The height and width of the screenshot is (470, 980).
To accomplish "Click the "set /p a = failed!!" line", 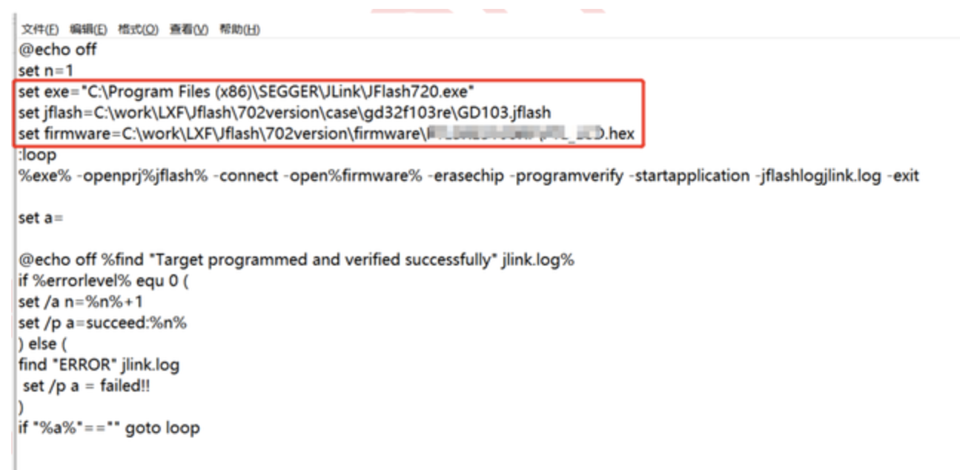I will pyautogui.click(x=87, y=386).
